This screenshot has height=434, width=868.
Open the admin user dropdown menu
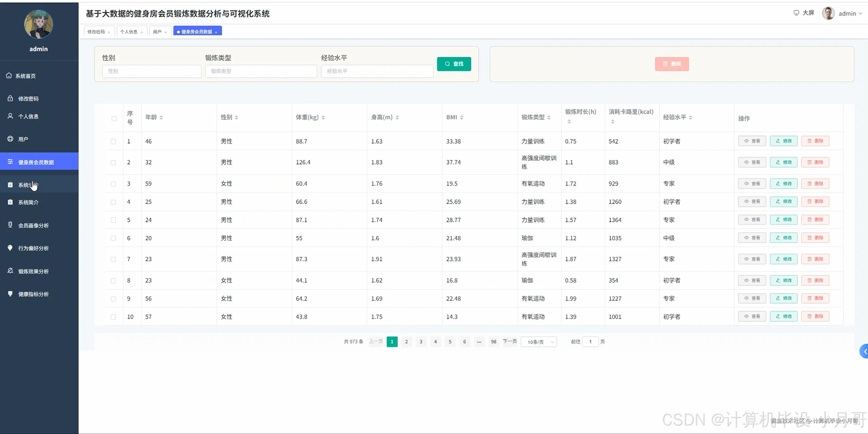pyautogui.click(x=850, y=14)
